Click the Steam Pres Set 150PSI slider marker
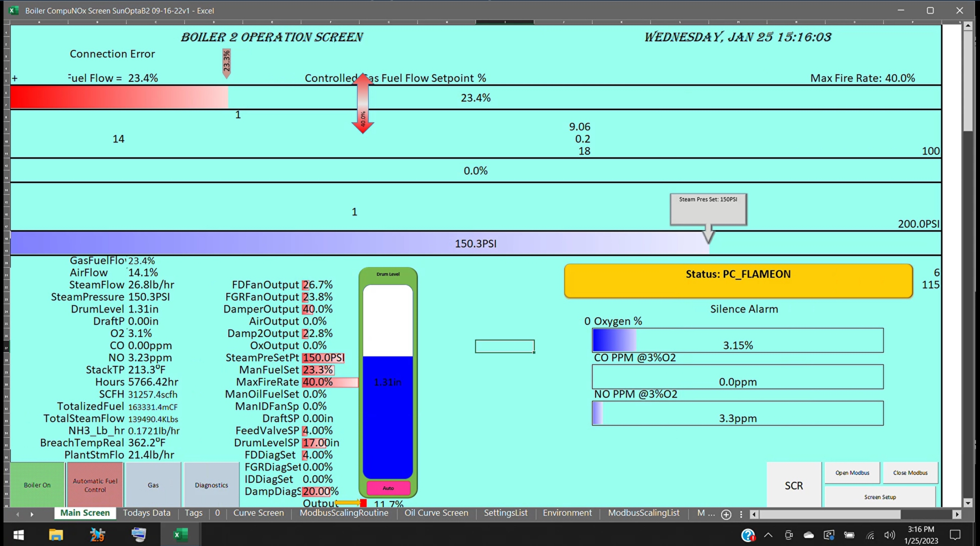The image size is (980, 546). click(708, 209)
